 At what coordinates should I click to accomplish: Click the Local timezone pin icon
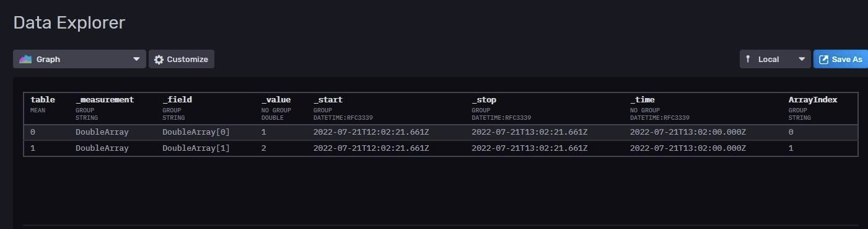coord(748,59)
